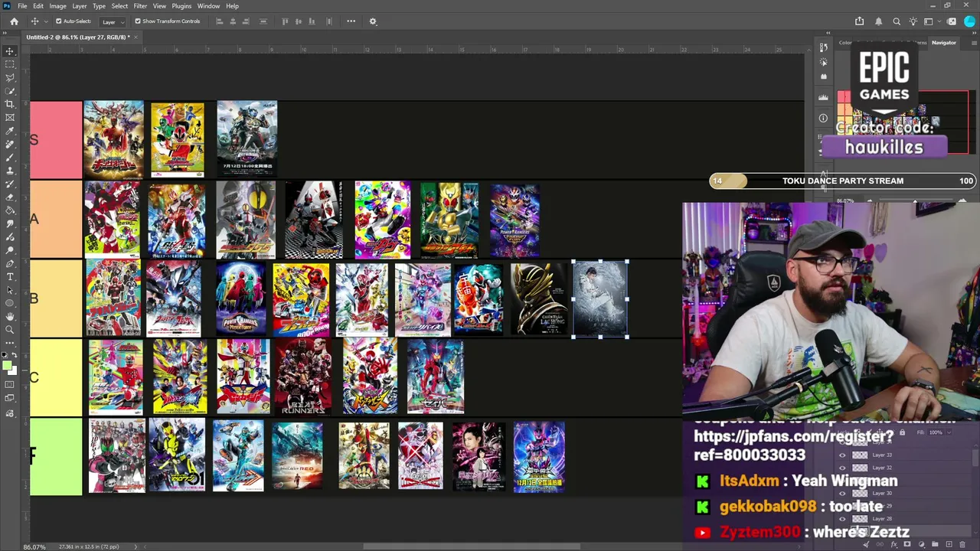Screen dimensions: 980x551
Task: Select the Lasso tool
Action: coord(10,77)
